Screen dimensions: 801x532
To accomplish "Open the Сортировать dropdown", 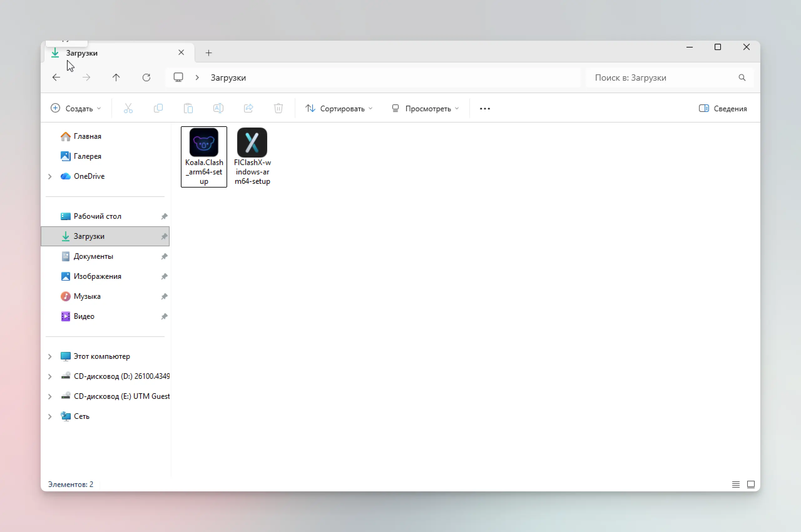I will coord(339,108).
